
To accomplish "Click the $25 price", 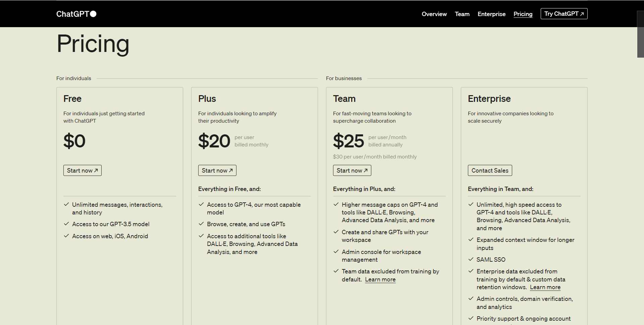I will 348,141.
